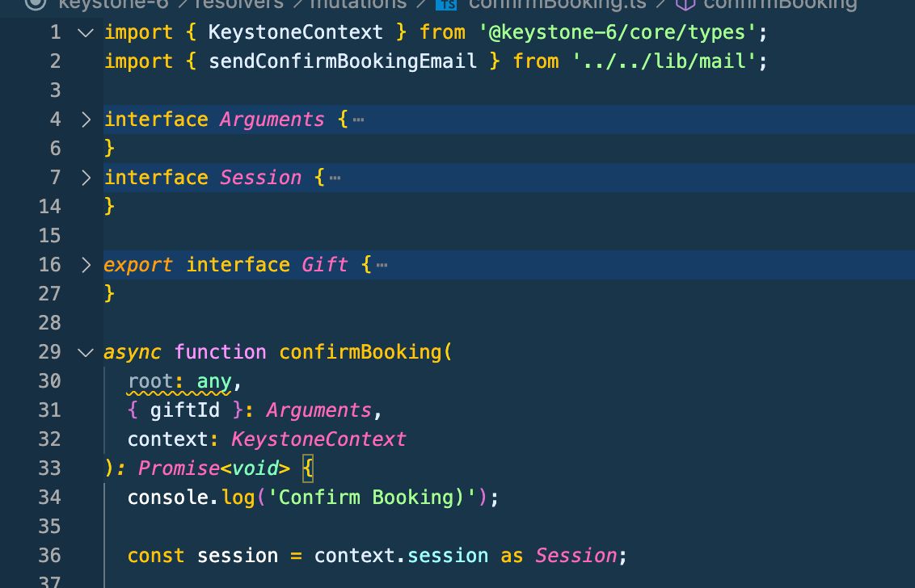
Task: Click the TypeScript file icon in breadcrumb
Action: [446, 5]
